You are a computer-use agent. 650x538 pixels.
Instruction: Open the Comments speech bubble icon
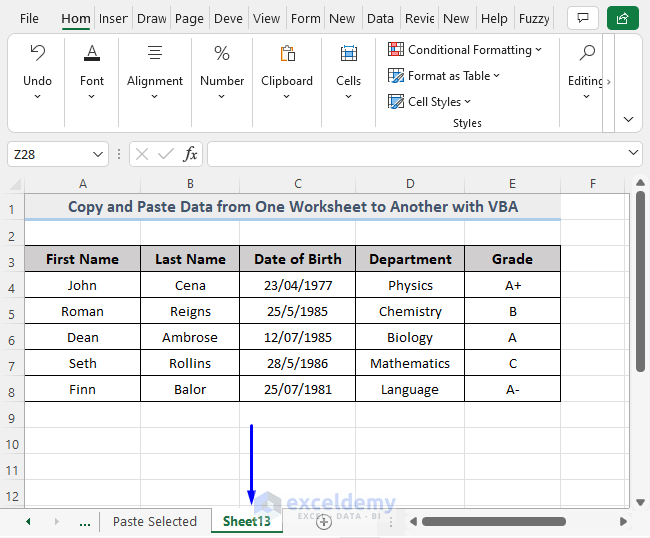click(581, 18)
